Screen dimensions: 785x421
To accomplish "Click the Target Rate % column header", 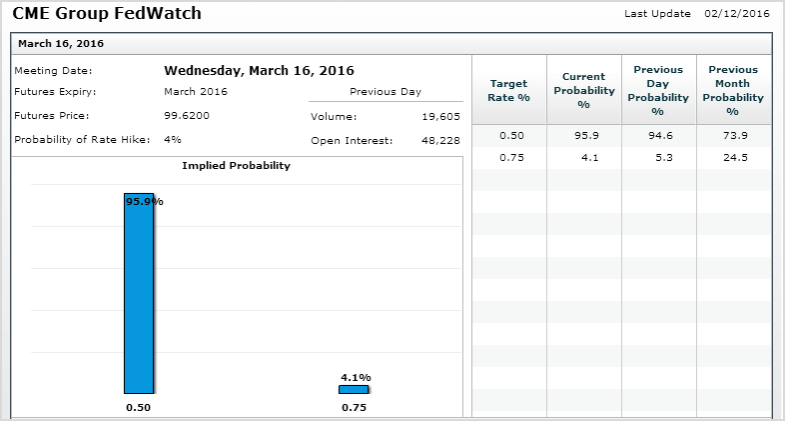I will click(509, 90).
